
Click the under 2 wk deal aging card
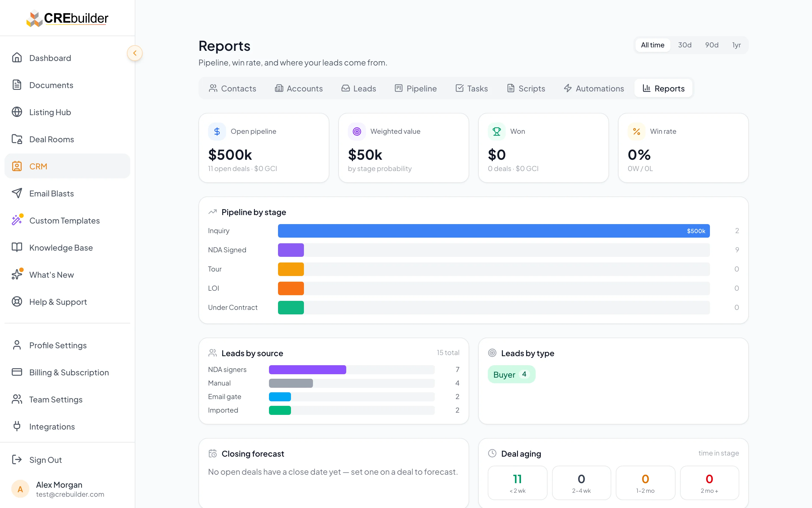click(x=517, y=483)
